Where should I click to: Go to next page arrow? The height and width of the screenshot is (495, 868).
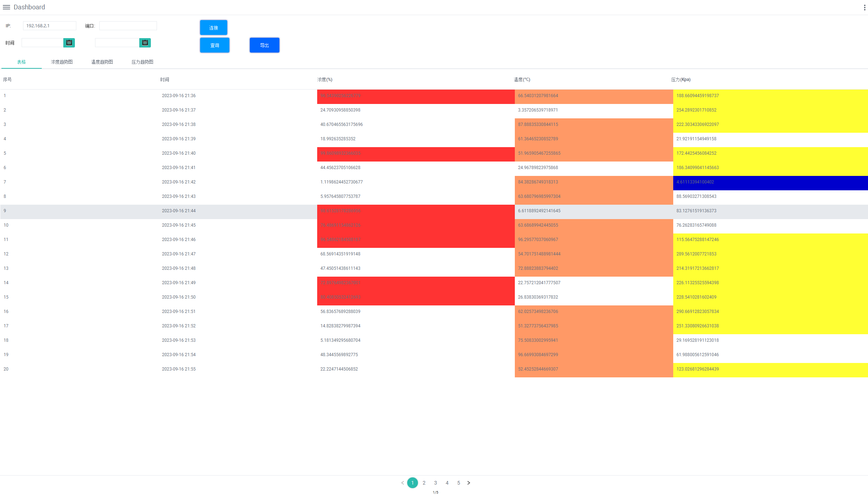[x=469, y=483]
